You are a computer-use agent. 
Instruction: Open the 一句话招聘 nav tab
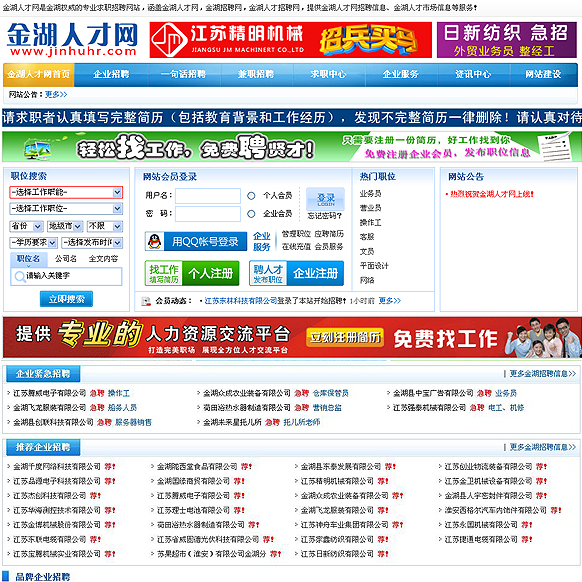[183, 74]
